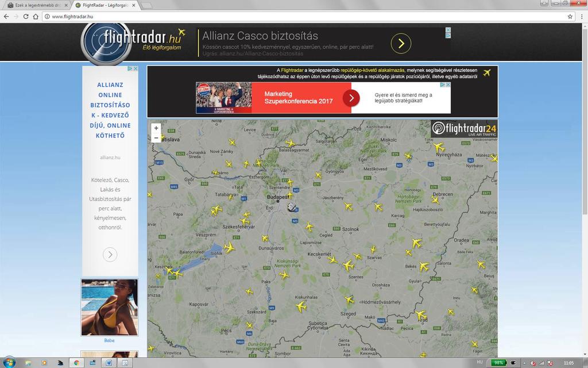Select the aircraft near Balassagyarmat
Image resolution: width=588 pixels, height=368 pixels.
click(290, 143)
